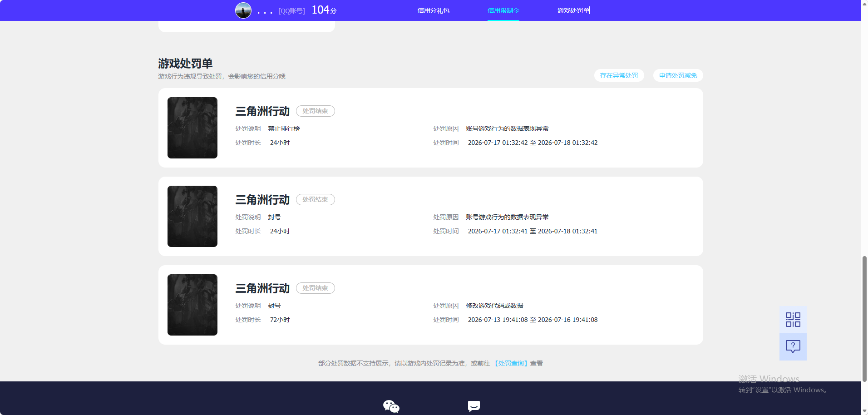Click the [QQ账号] label
The height and width of the screenshot is (415, 868).
[x=291, y=11]
